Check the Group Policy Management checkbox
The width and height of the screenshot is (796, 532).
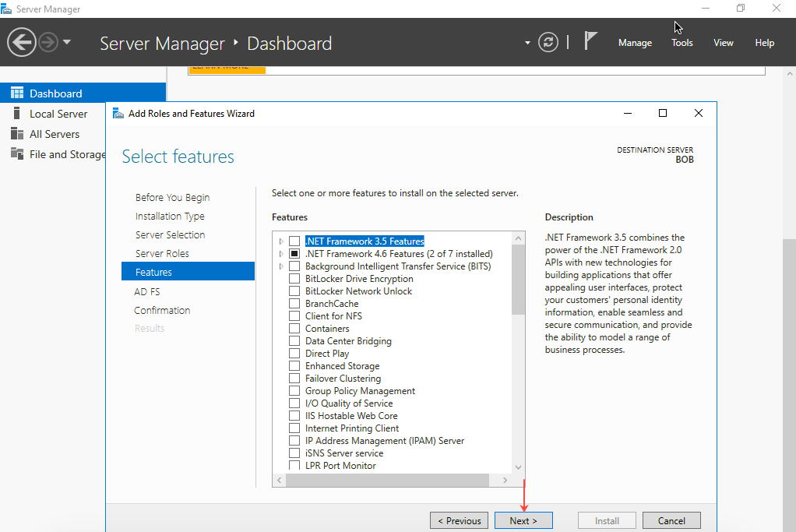294,391
